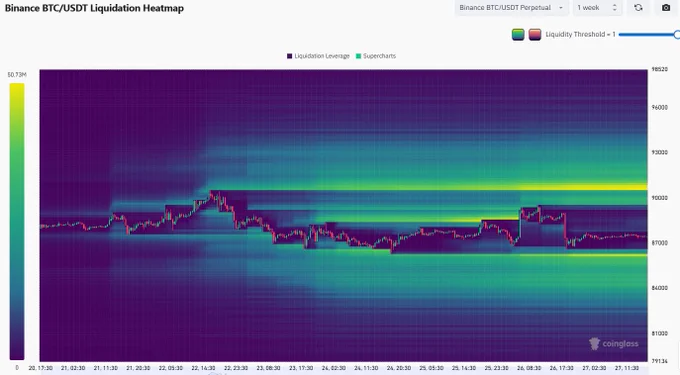Click the 84000 price axis label

coord(659,288)
